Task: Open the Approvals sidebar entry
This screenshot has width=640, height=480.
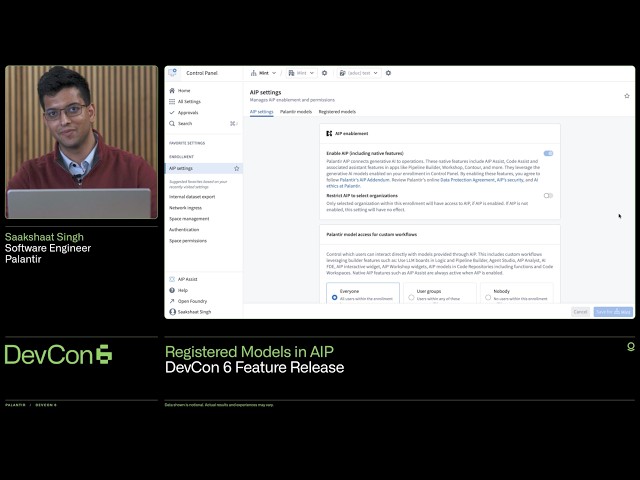Action: click(x=188, y=113)
